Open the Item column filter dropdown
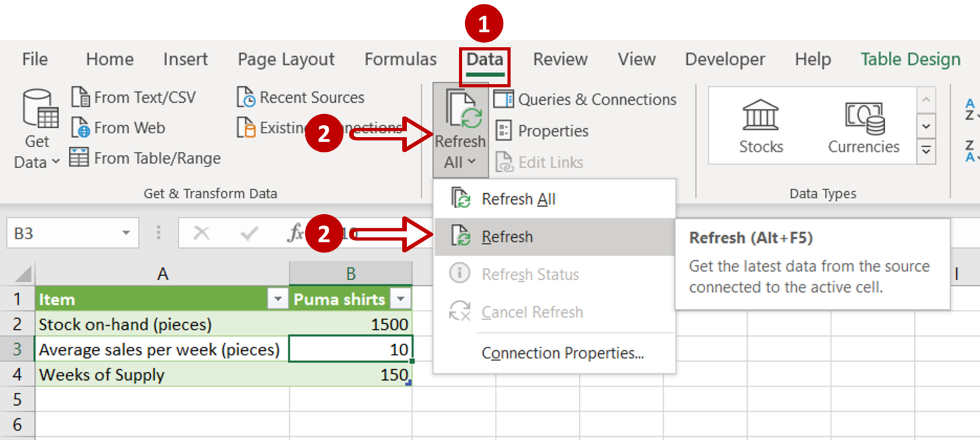980x440 pixels. pyautogui.click(x=277, y=298)
